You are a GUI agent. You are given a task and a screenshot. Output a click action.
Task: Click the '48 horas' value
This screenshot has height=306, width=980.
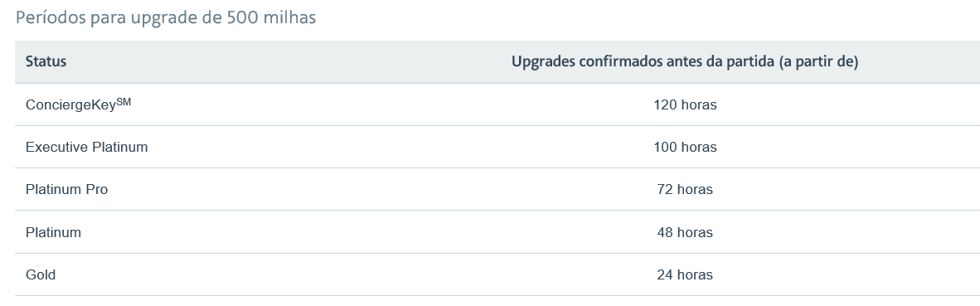685,232
